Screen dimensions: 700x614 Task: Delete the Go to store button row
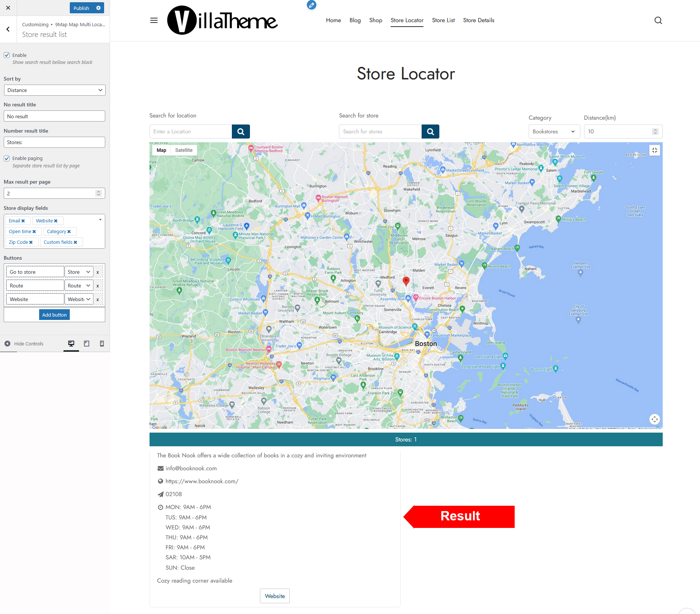pos(98,272)
